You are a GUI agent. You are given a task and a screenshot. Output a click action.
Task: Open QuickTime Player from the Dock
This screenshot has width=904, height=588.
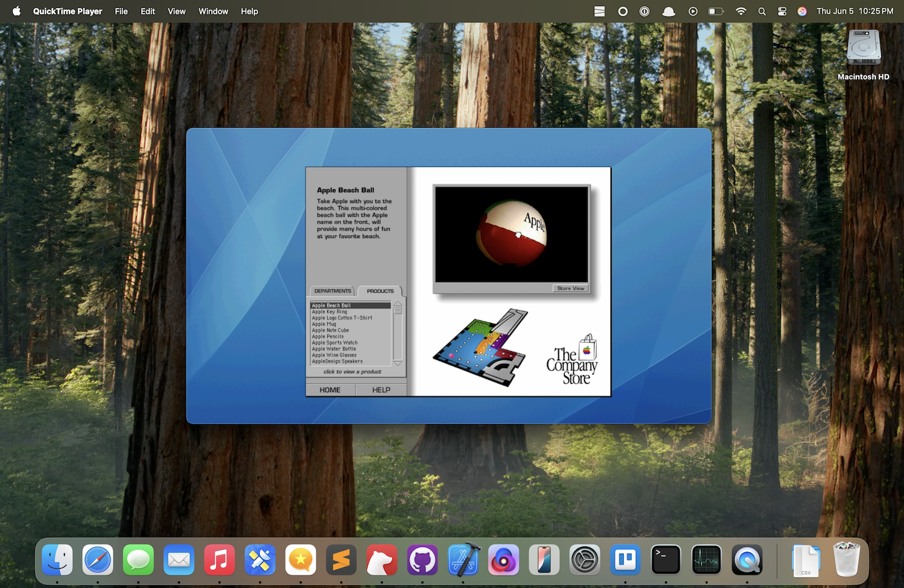pos(747,560)
